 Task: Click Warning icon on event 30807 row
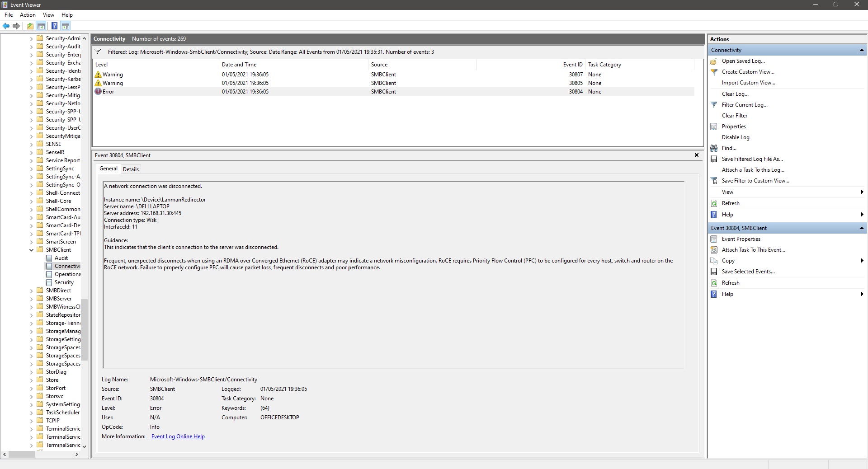tap(98, 75)
